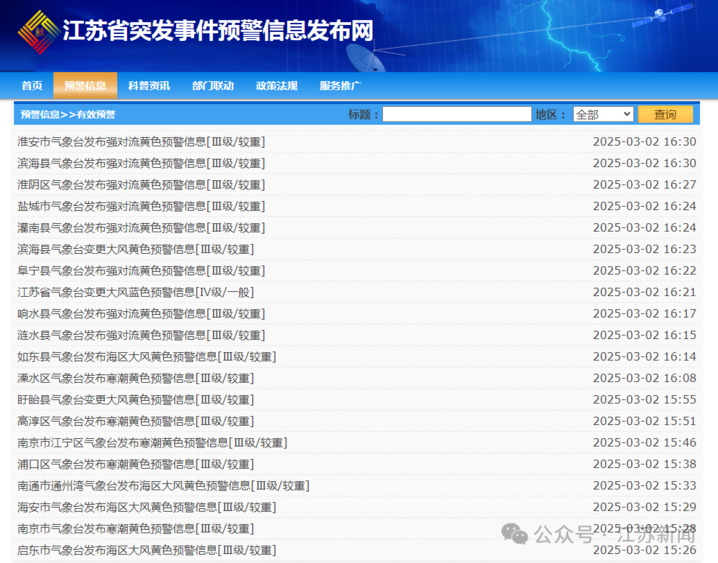The image size is (718, 563).
Task: Open the 服务推广 navigation item
Action: coord(340,86)
